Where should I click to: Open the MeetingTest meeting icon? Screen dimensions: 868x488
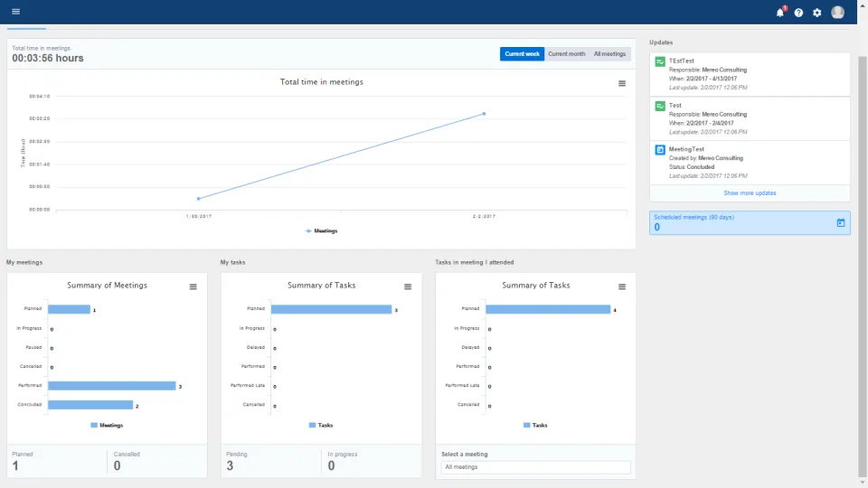(660, 150)
